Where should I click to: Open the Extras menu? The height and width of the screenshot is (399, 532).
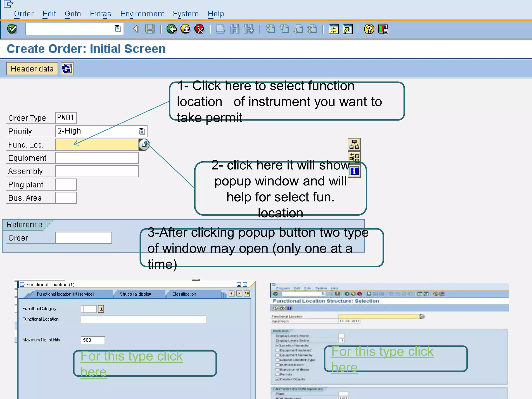tap(100, 14)
